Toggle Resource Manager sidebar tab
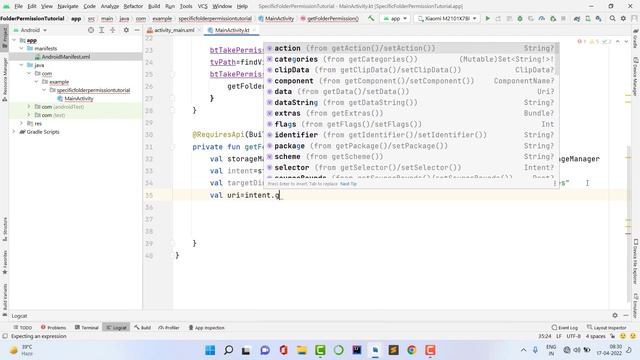The width and height of the screenshot is (640, 360). pos(4,79)
